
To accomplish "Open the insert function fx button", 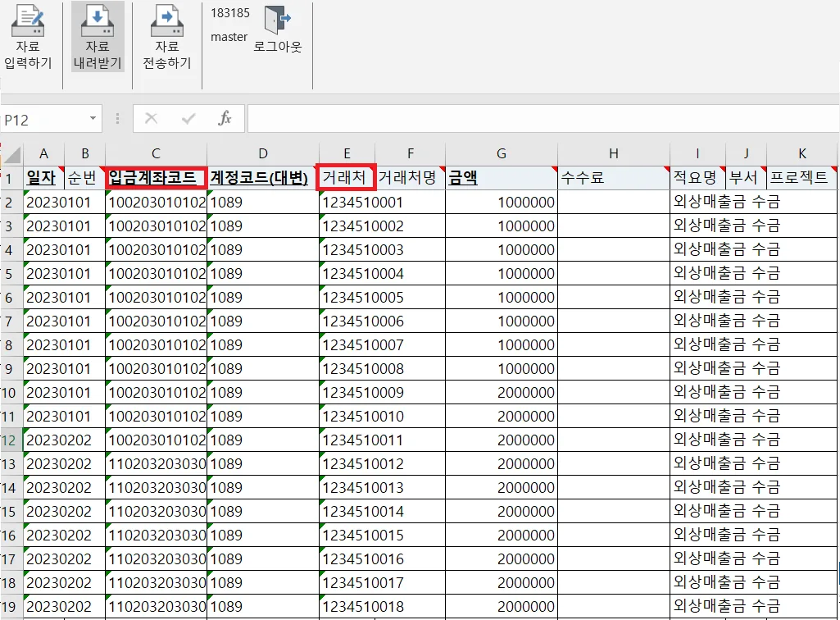I will click(x=225, y=119).
